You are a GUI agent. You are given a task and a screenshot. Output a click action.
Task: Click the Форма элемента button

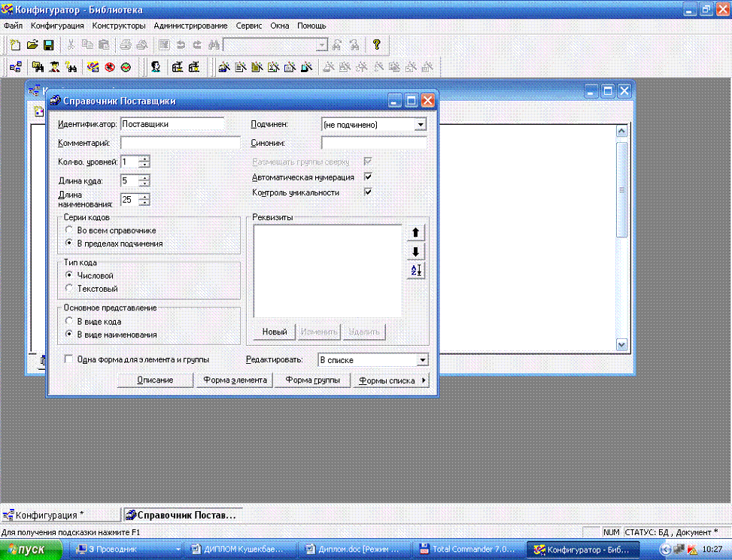pyautogui.click(x=235, y=380)
